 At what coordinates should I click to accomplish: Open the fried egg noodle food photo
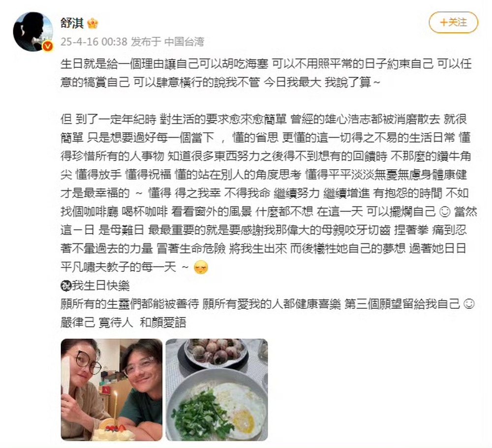tap(217, 389)
